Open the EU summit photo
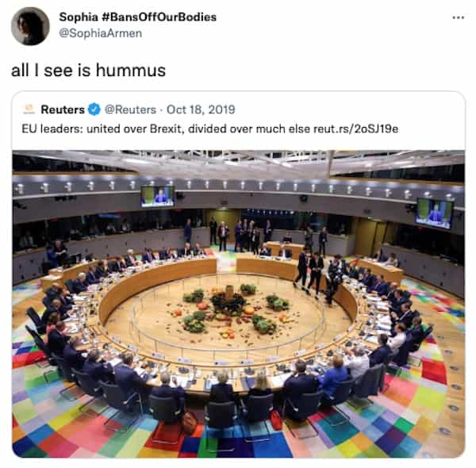Image resolution: width=476 pixels, height=468 pixels. pyautogui.click(x=238, y=301)
